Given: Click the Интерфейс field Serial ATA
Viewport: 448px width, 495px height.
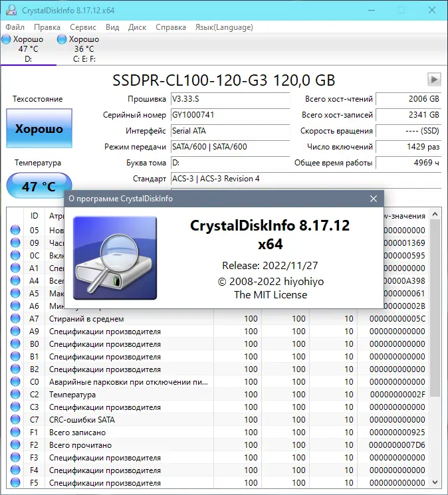Looking at the screenshot, I should 230,131.
